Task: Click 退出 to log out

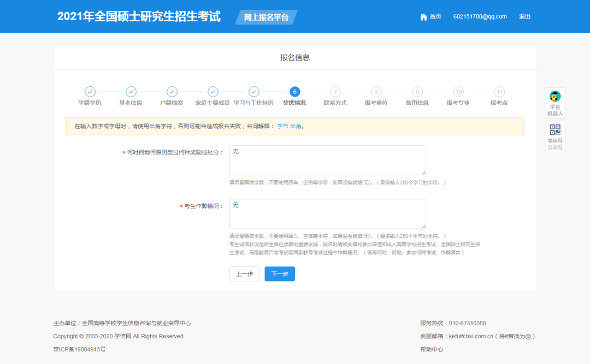Action: (x=524, y=16)
